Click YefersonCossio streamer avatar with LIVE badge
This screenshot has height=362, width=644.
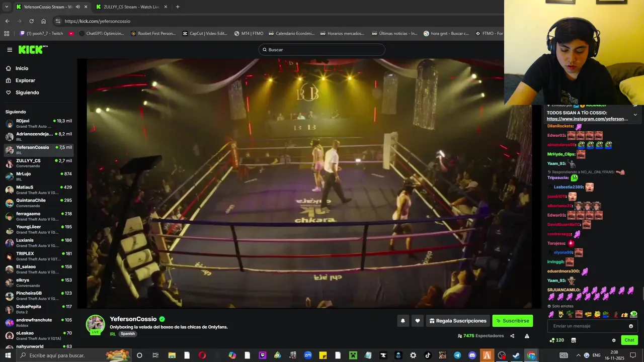[95, 325]
